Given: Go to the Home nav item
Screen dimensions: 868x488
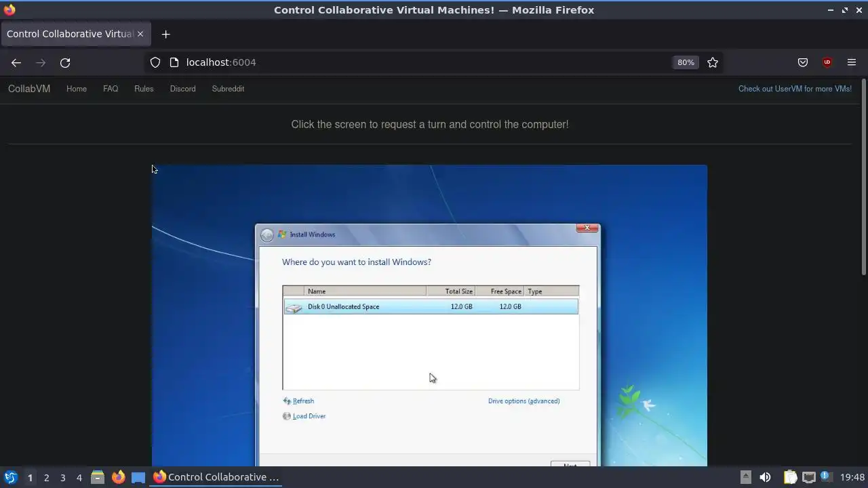Looking at the screenshot, I should point(77,89).
